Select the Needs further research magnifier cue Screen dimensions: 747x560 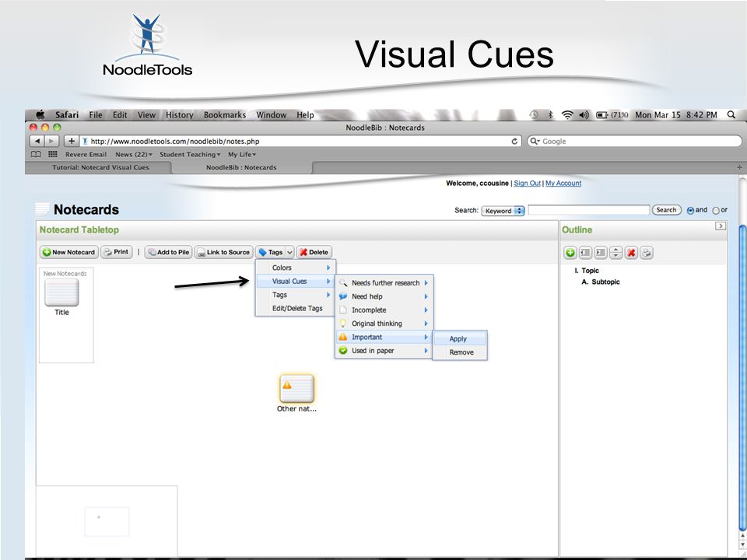(384, 283)
